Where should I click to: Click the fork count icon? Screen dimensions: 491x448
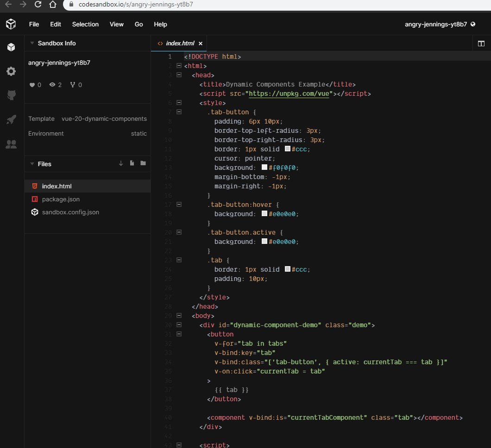click(x=73, y=85)
